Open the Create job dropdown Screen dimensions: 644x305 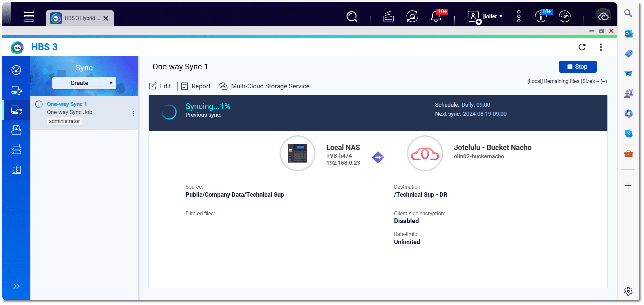(x=84, y=83)
